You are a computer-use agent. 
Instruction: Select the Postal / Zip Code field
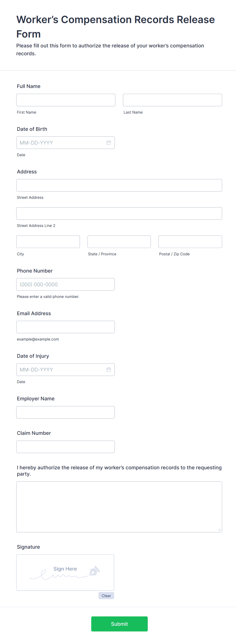click(190, 242)
